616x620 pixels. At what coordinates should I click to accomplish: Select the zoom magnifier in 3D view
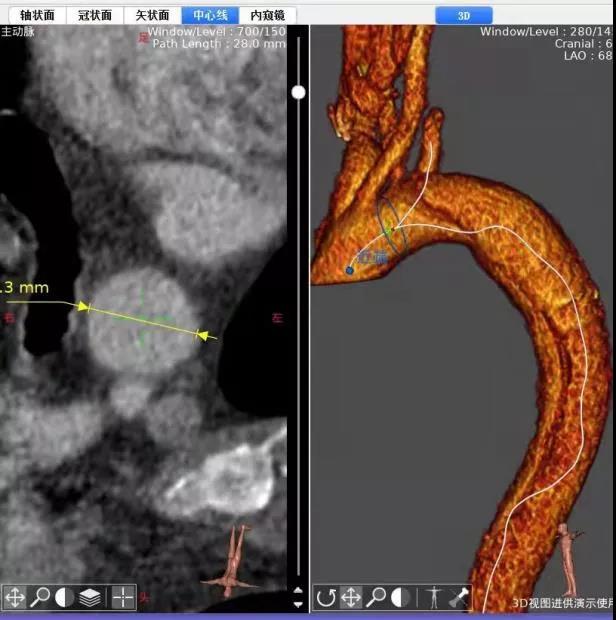click(x=376, y=598)
